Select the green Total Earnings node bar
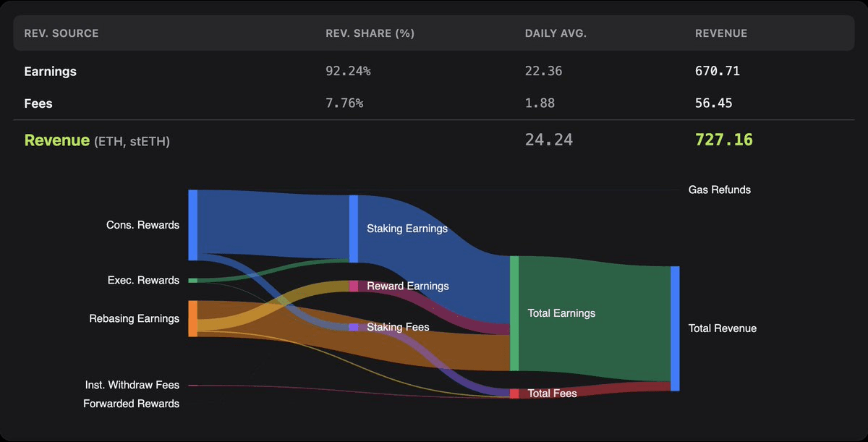The width and height of the screenshot is (868, 442). pyautogui.click(x=514, y=313)
